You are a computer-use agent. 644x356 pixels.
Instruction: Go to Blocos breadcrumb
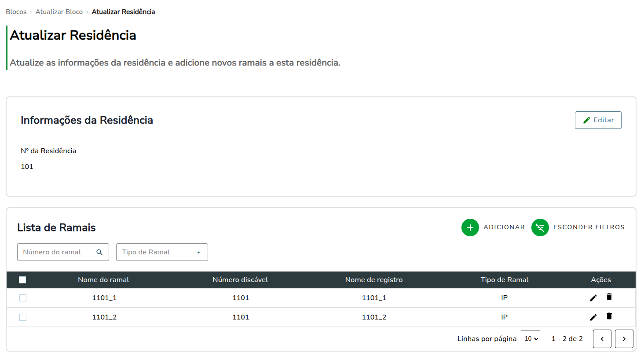[16, 12]
